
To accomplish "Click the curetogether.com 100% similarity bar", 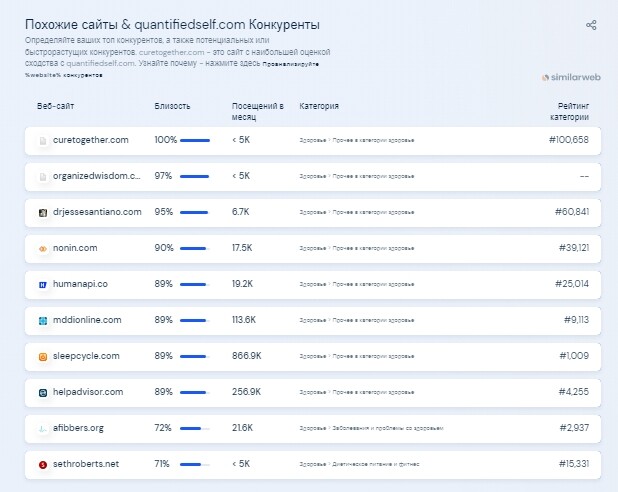I will point(195,140).
